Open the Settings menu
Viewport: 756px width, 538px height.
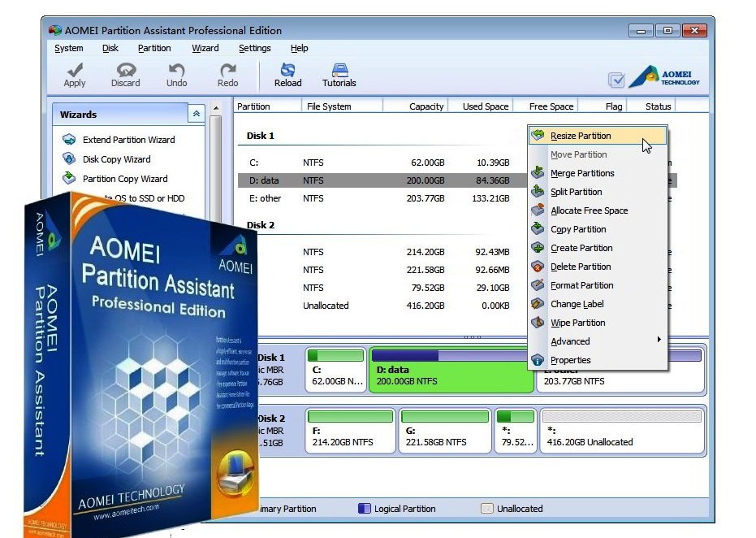tap(254, 48)
